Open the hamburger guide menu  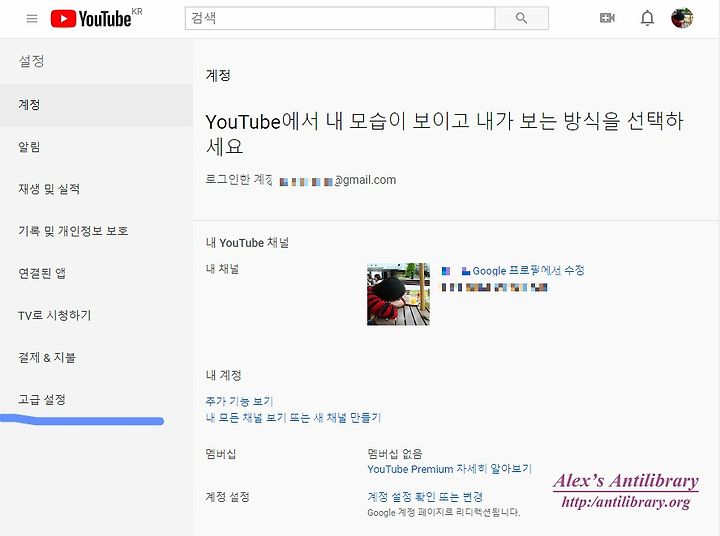[32, 18]
